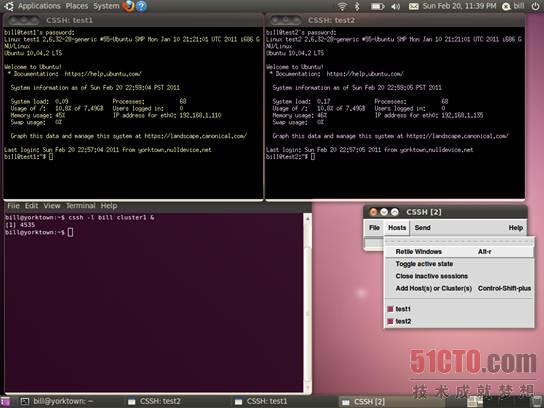Open the Help menu in the terminal window
The image size is (544, 408).
(x=109, y=206)
